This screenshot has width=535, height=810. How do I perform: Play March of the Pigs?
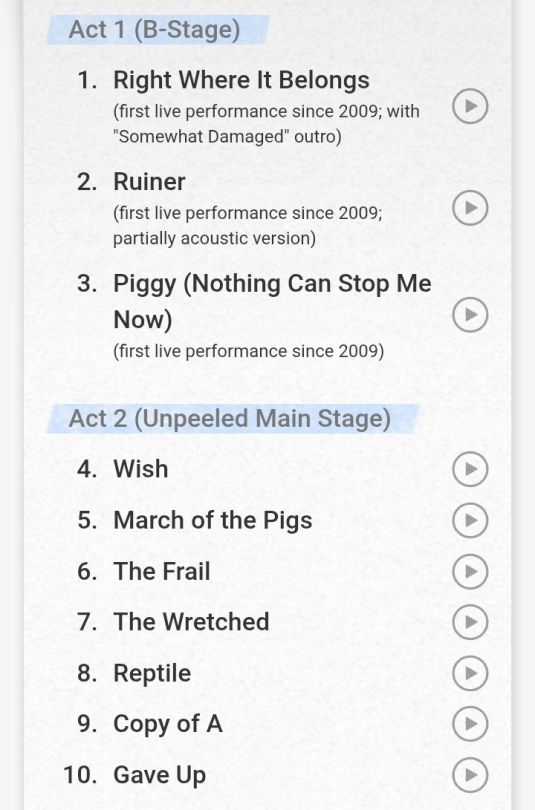pyautogui.click(x=470, y=520)
